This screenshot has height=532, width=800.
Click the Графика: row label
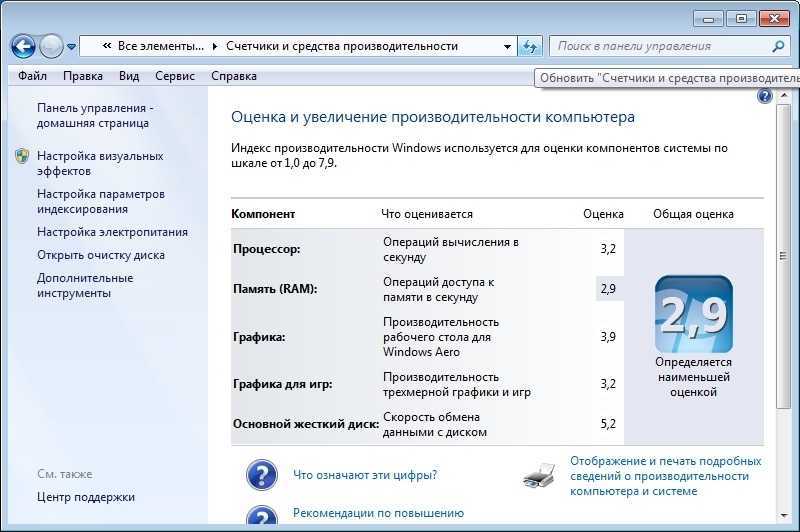pyautogui.click(x=259, y=337)
